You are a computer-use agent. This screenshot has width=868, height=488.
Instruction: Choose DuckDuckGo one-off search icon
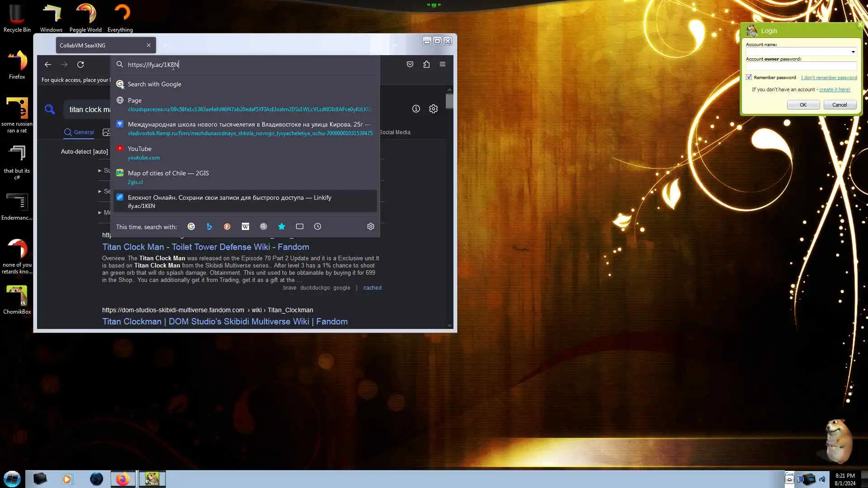227,226
